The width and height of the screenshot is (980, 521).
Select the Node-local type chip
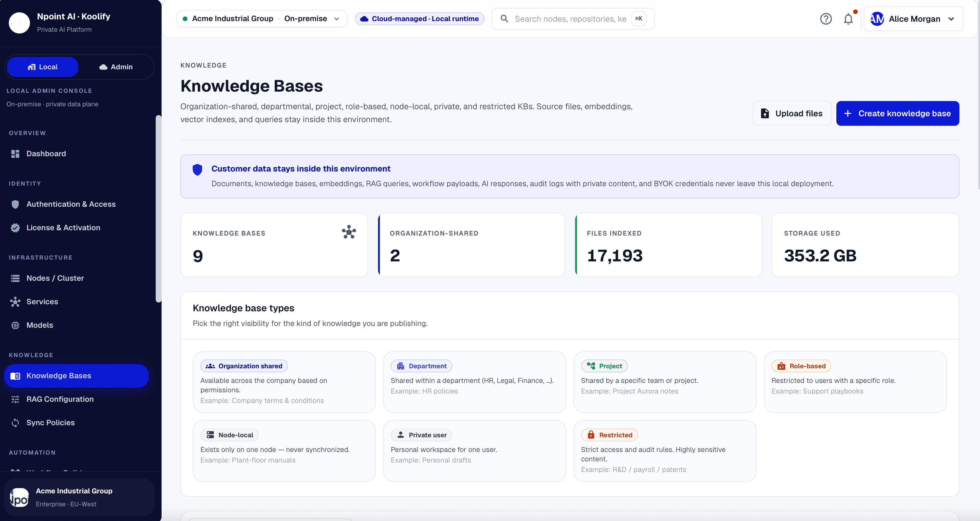(229, 435)
